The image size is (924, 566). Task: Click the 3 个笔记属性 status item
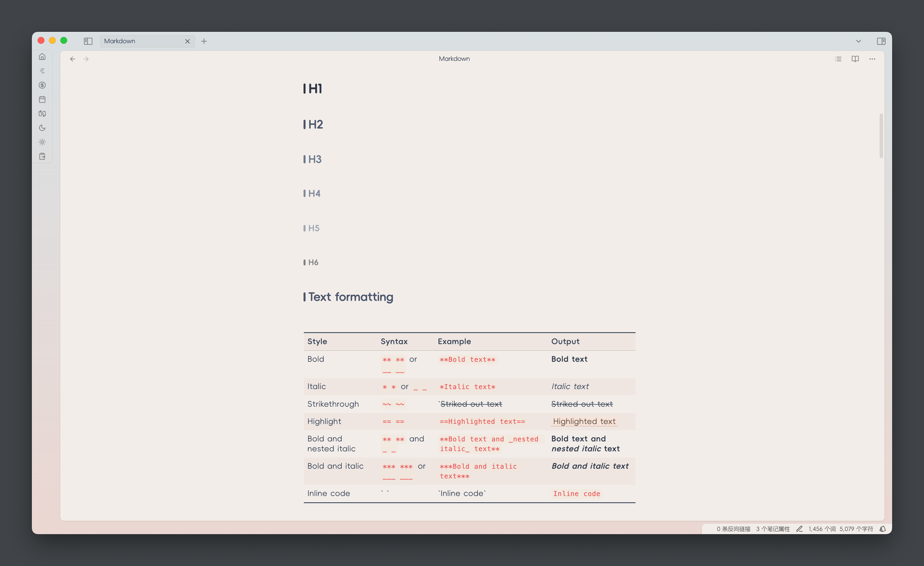click(773, 529)
